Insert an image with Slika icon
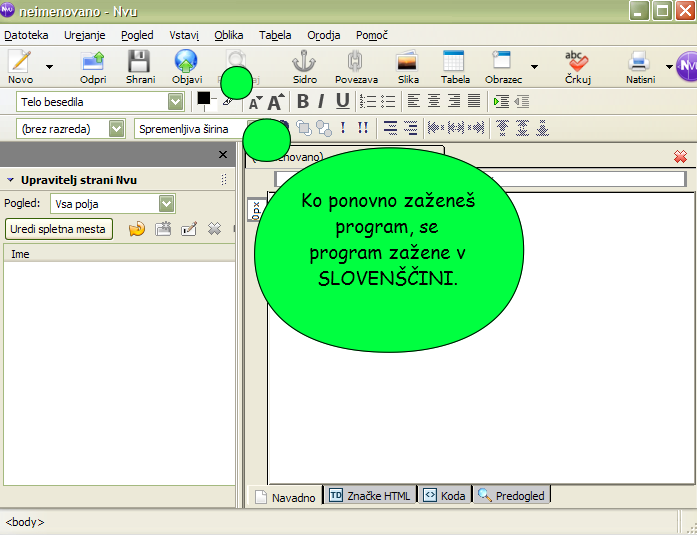 pos(408,65)
